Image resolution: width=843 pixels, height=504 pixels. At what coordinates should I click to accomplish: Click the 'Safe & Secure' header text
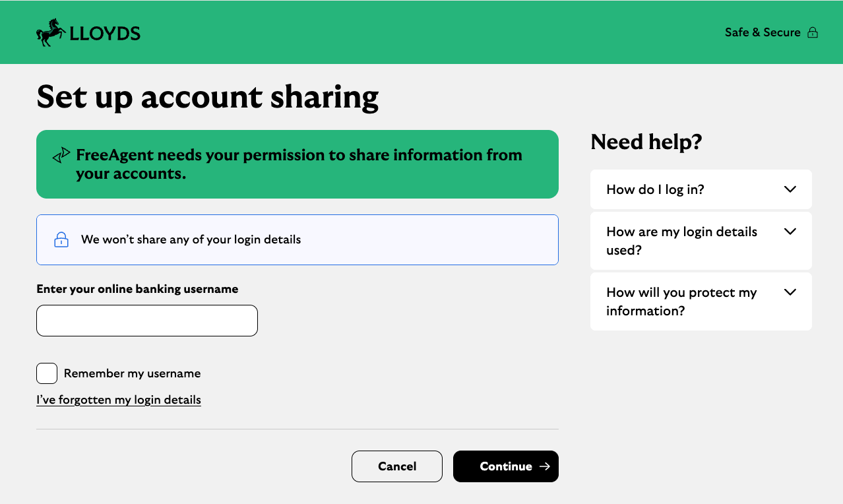pyautogui.click(x=763, y=32)
